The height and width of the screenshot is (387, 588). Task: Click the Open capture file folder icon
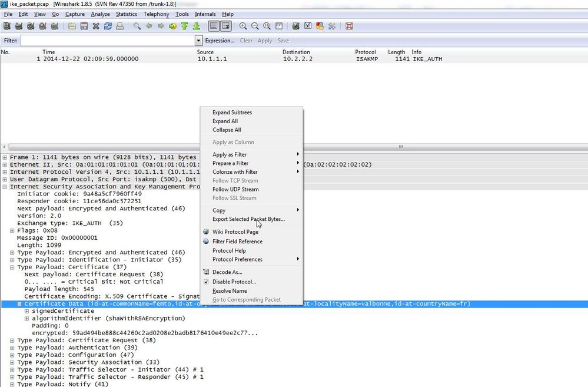pyautogui.click(x=72, y=26)
